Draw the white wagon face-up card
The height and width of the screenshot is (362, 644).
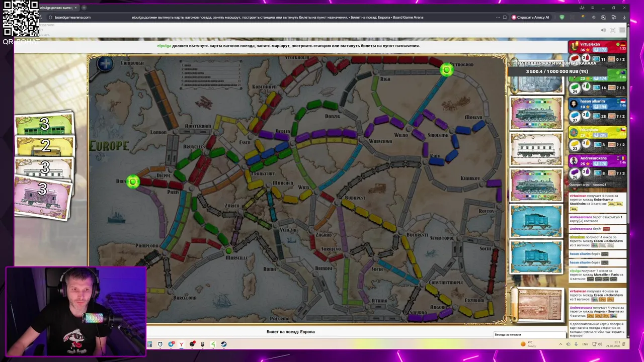[x=536, y=149]
